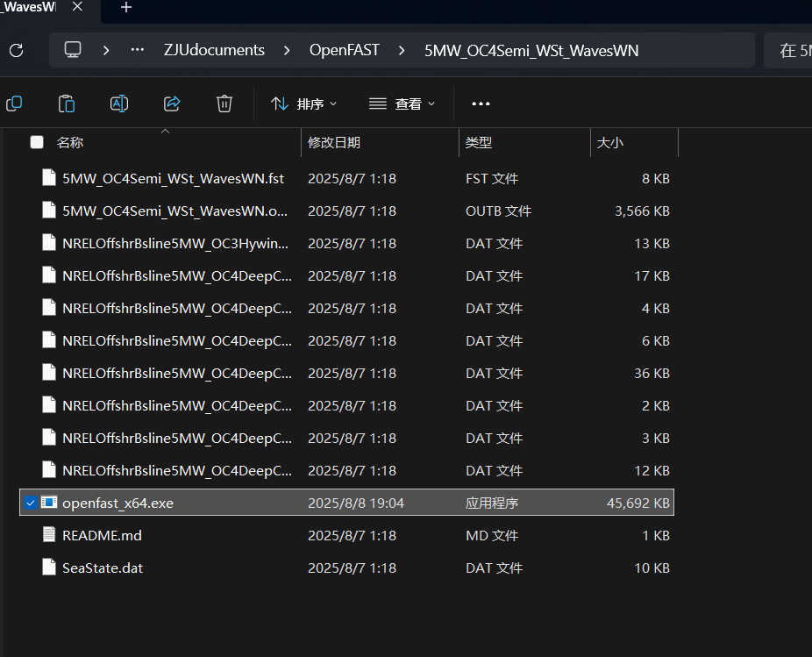Click the Paste icon in the toolbar

(x=67, y=104)
